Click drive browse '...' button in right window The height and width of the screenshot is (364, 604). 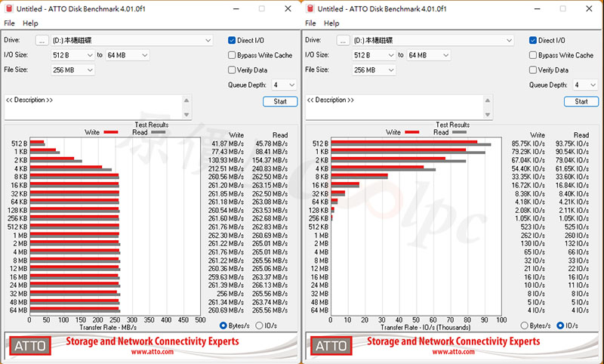point(344,41)
